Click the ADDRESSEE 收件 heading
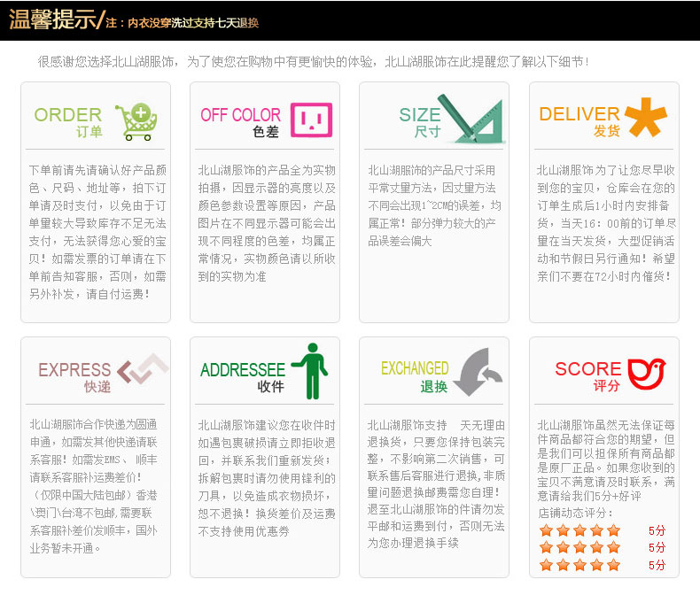This screenshot has height=595, width=700. click(243, 377)
